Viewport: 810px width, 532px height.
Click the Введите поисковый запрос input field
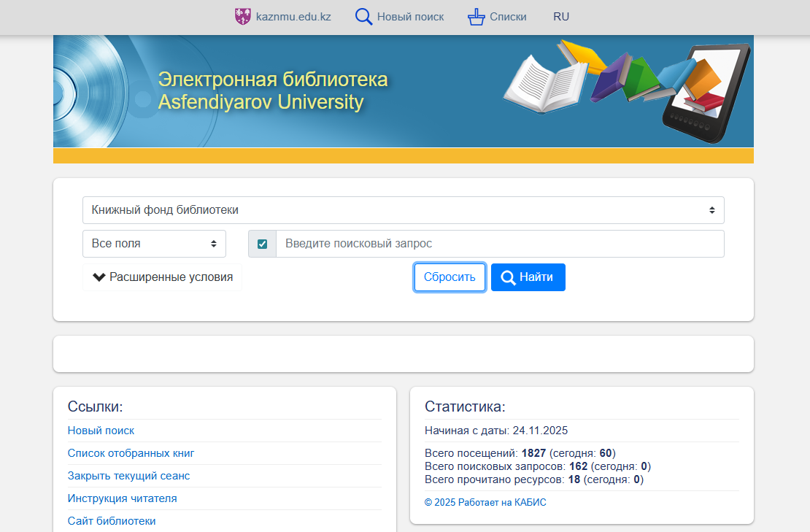[x=500, y=244]
